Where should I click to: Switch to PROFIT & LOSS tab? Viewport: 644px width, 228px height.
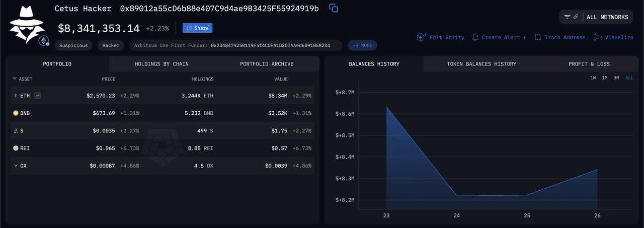point(589,64)
